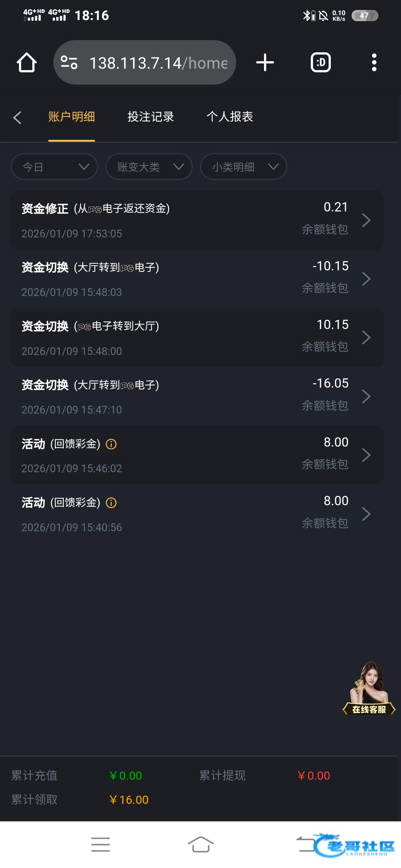This screenshot has height=868, width=401.
Task: Select the 账户明细 tab
Action: coord(72,117)
